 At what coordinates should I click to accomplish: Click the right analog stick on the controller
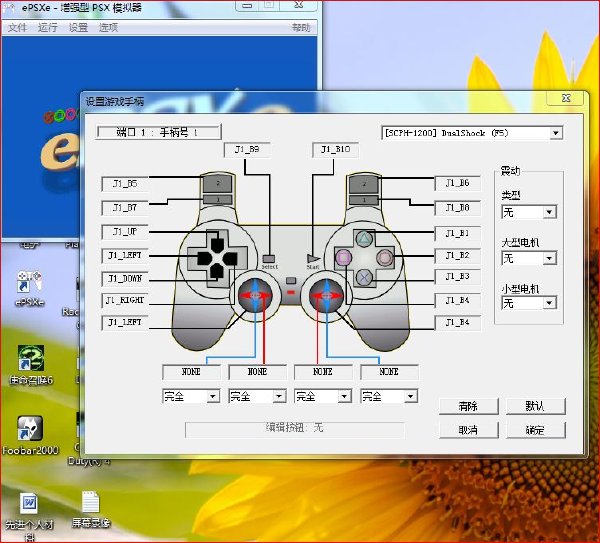(326, 295)
